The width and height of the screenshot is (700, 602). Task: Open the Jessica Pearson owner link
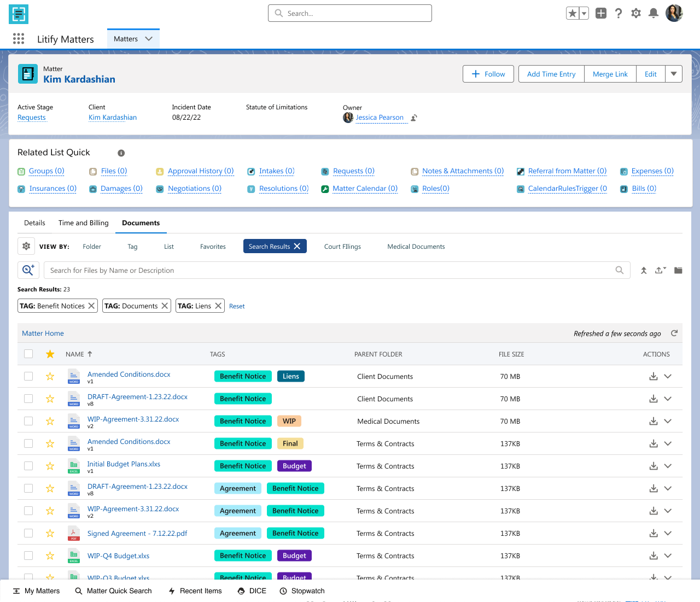click(x=380, y=118)
